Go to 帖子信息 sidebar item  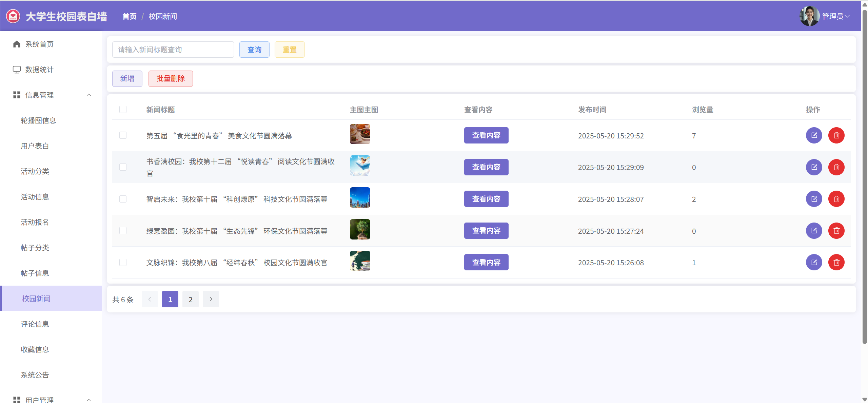35,273
